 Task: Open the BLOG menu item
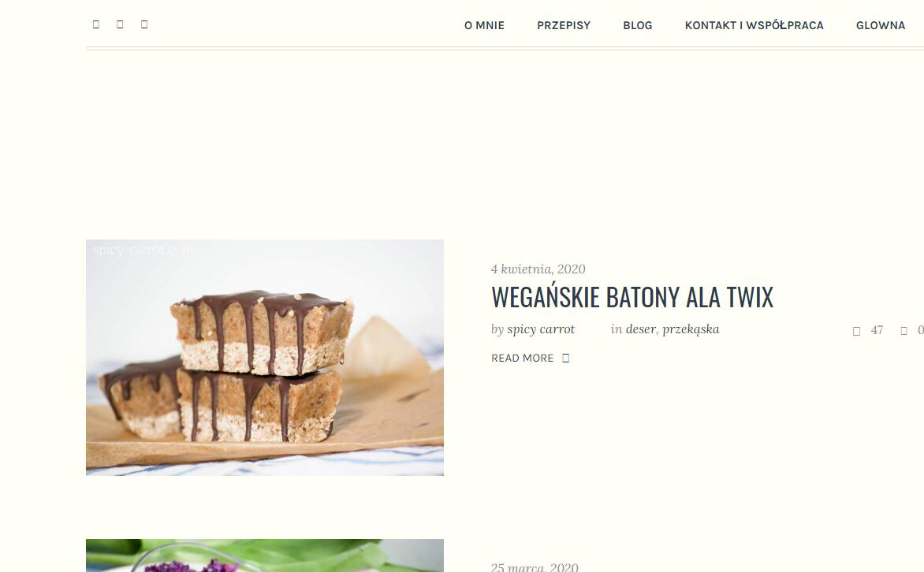(638, 25)
